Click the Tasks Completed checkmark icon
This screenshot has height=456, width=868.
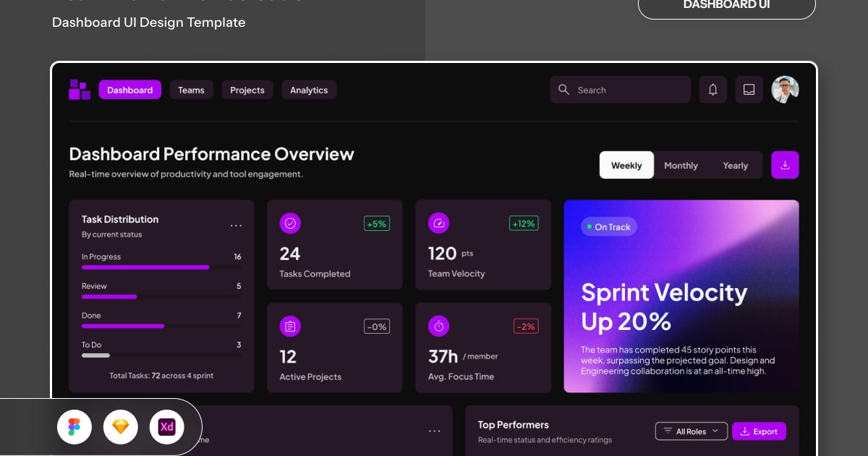tap(290, 224)
